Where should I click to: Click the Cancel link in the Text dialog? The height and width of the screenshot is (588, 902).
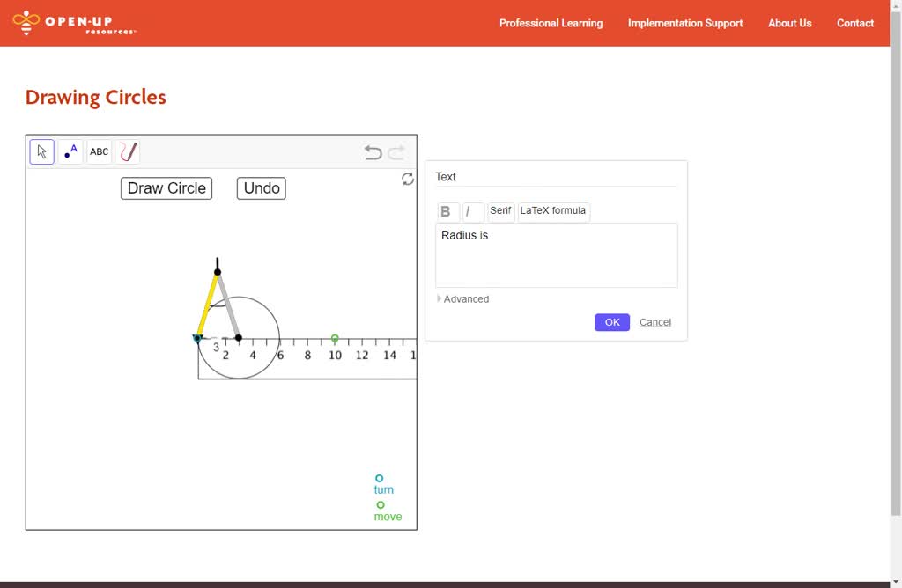(x=654, y=322)
